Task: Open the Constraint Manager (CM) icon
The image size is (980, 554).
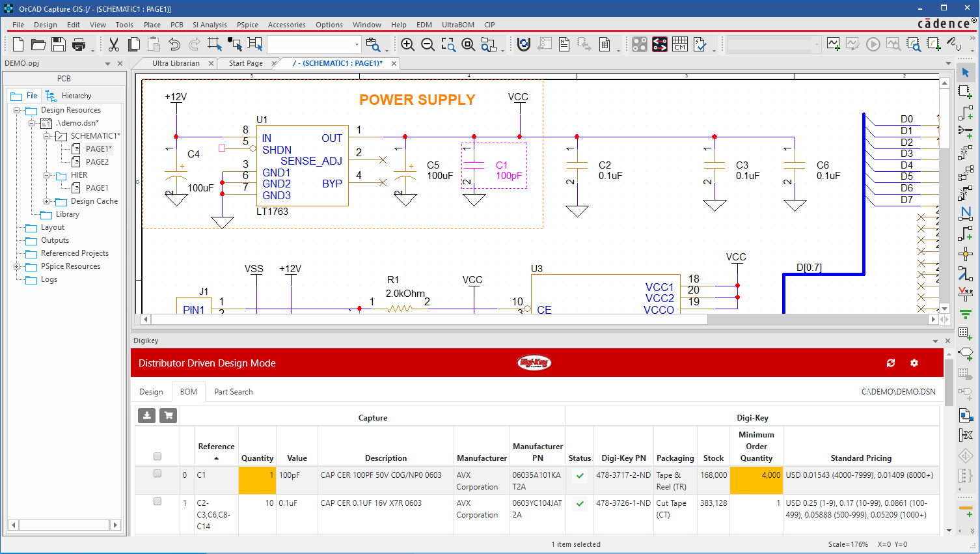Action: pos(680,44)
